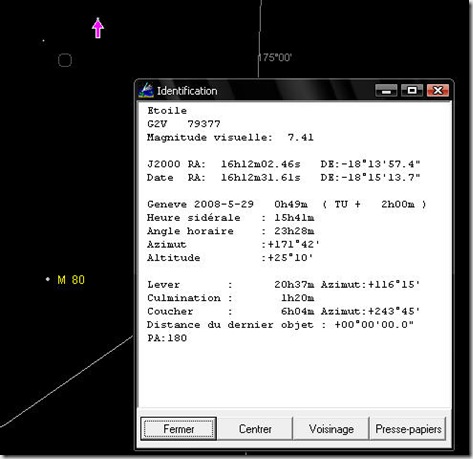Image resolution: width=473 pixels, height=459 pixels.
Task: Click the 'Distance du dernier objet' line
Action: click(x=280, y=325)
